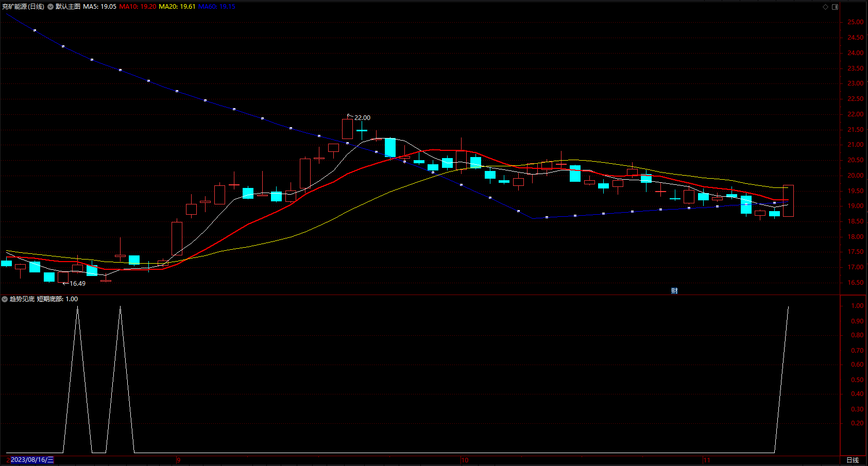Click the 1.00 value on indicator axis

coord(857,306)
